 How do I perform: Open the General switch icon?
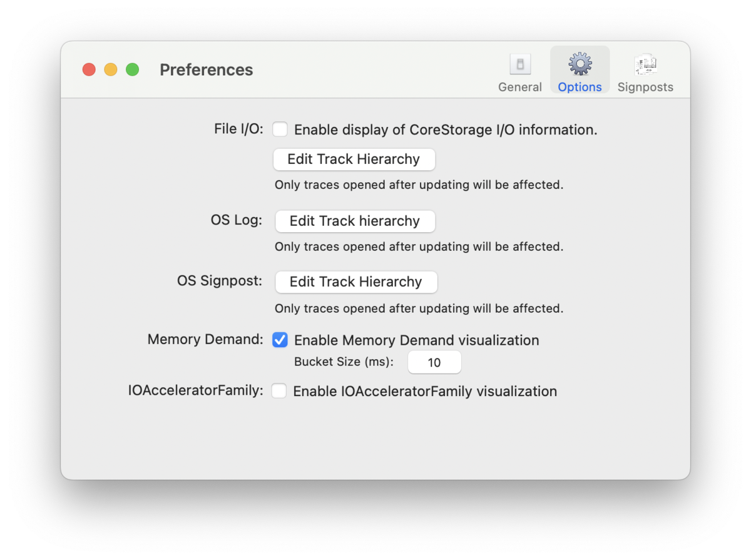click(519, 64)
